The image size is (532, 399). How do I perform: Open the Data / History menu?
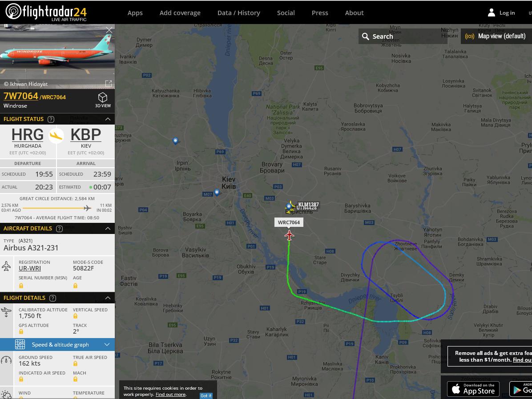click(x=239, y=13)
